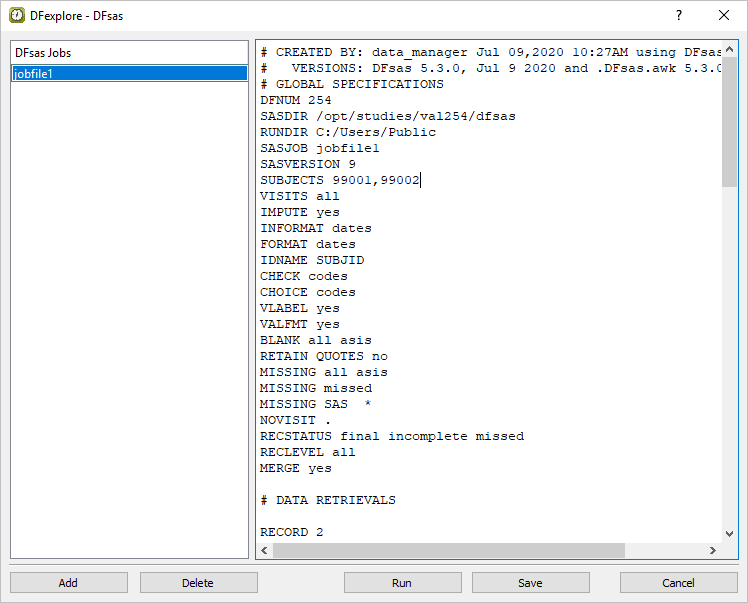
Task: Click the RUNDIR C:/Users/Public line
Action: pyautogui.click(x=347, y=132)
